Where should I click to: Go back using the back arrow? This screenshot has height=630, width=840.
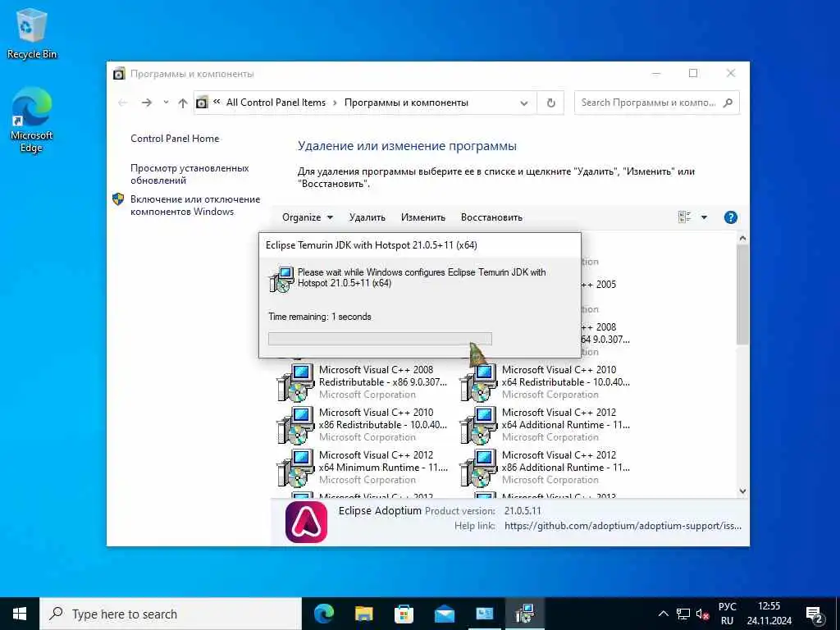pos(123,103)
